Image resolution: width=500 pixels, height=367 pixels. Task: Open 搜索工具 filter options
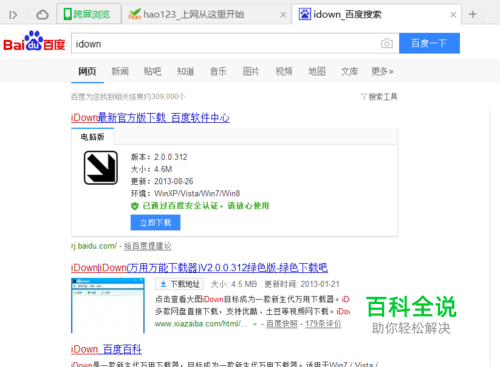(x=379, y=97)
